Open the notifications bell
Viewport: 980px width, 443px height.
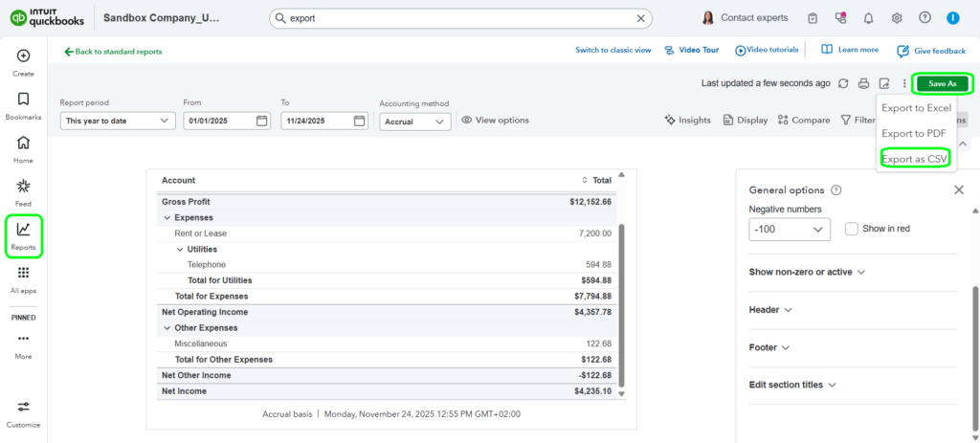pyautogui.click(x=868, y=18)
